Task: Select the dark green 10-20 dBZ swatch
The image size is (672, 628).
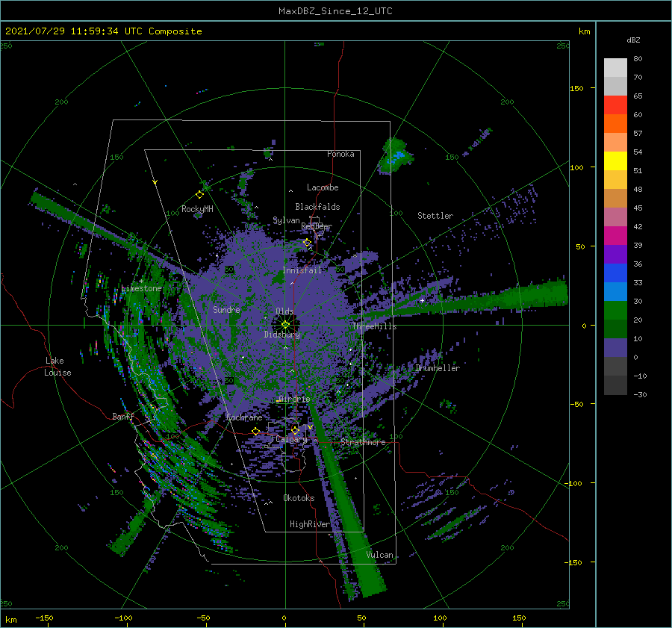Action: point(615,329)
